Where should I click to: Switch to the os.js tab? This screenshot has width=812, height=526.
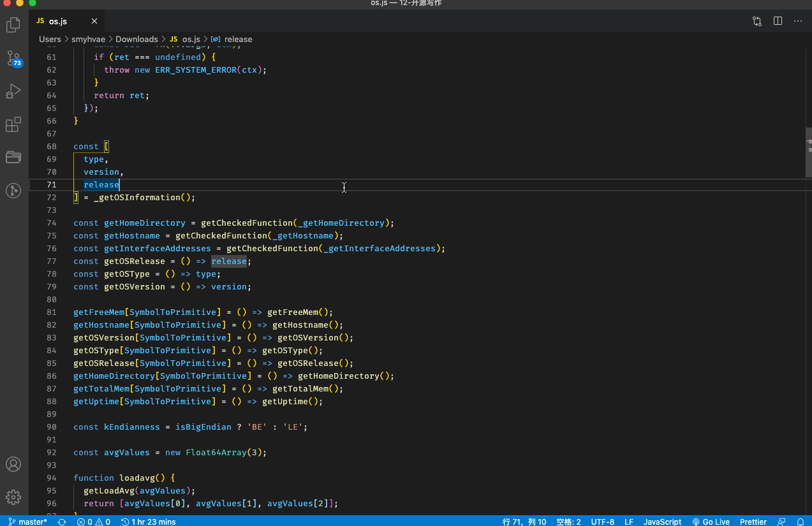click(x=57, y=20)
